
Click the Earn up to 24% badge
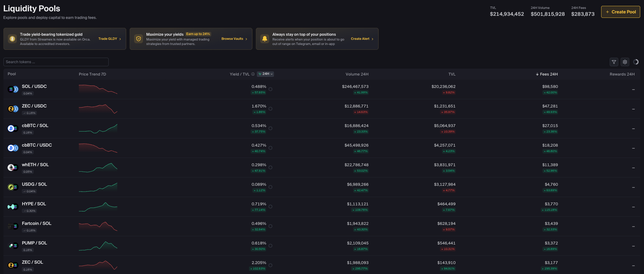[x=198, y=34]
